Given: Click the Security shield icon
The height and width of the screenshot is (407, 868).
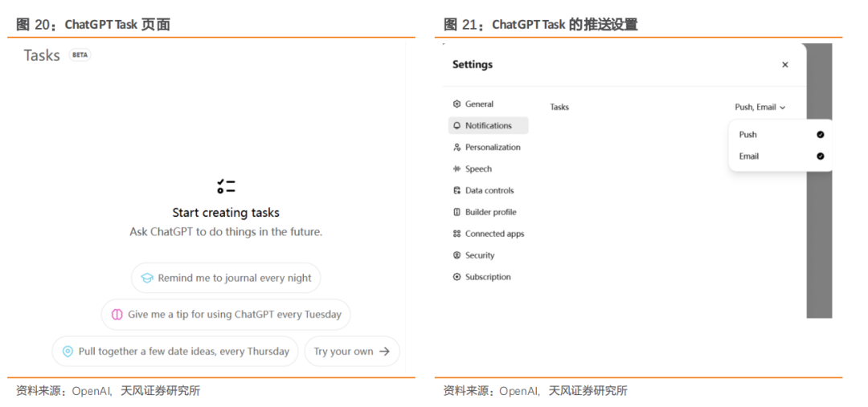Looking at the screenshot, I should [x=457, y=255].
